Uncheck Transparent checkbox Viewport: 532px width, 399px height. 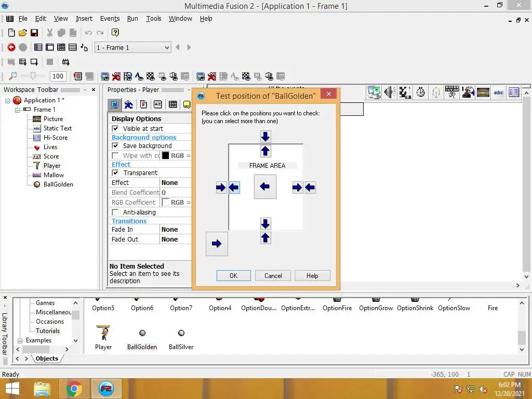[x=115, y=172]
